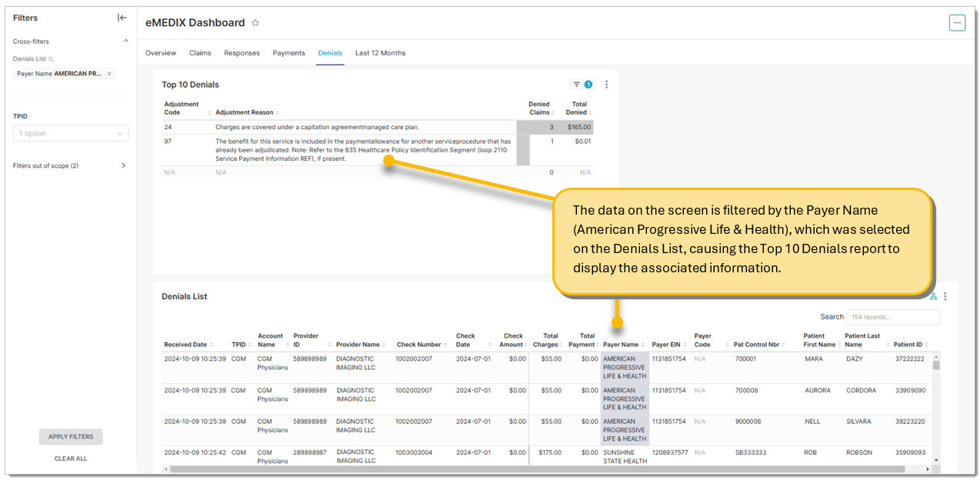Image resolution: width=980 pixels, height=480 pixels.
Task: Switch to the Claims tab
Action: tap(200, 53)
